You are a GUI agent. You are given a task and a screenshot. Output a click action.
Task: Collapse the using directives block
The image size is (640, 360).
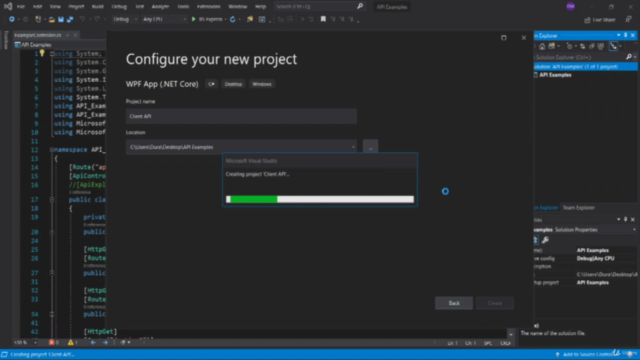(52, 53)
